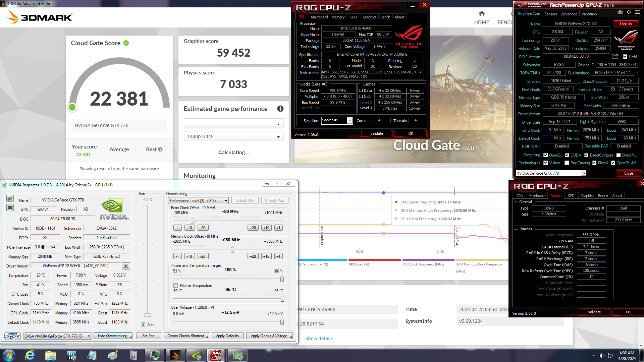Toggle the Vulkan checkbox in GPU-Z
This screenshot has width=644, height=362.
tap(546, 163)
